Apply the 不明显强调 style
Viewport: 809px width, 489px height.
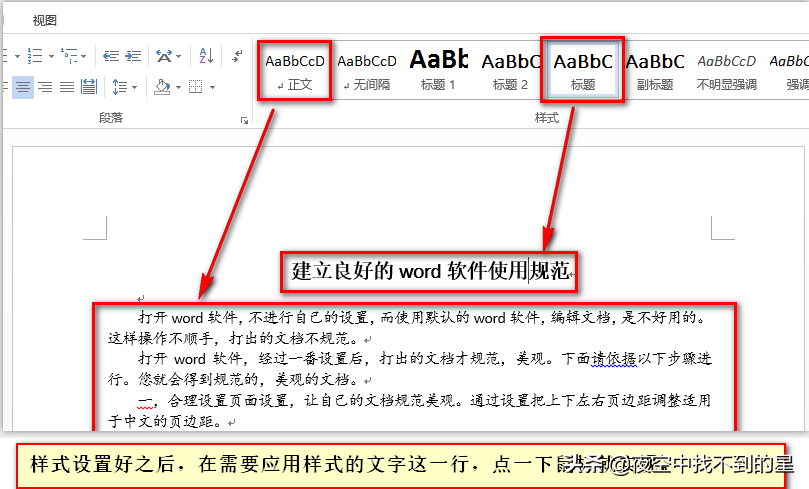click(726, 71)
